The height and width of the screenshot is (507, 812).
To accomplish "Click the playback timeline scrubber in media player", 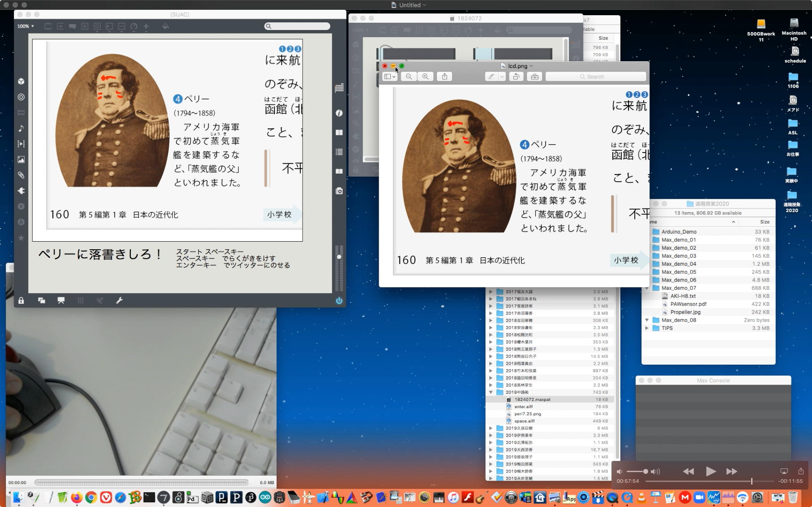I will (752, 481).
